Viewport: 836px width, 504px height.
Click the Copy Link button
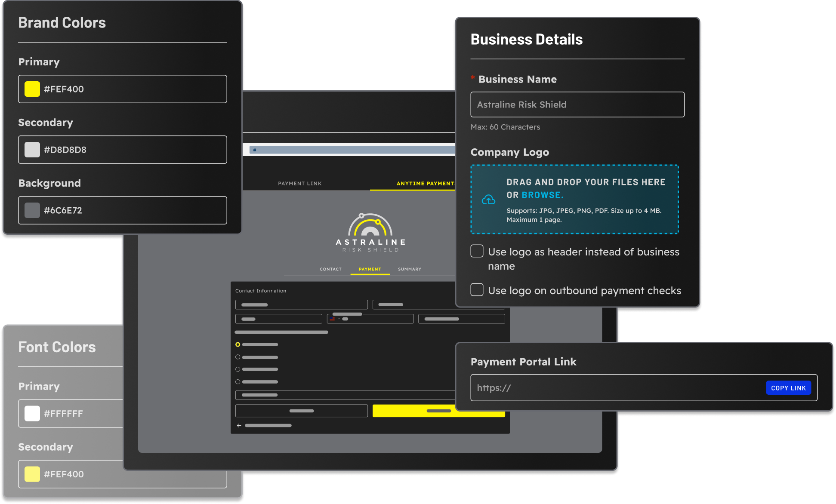[789, 387]
